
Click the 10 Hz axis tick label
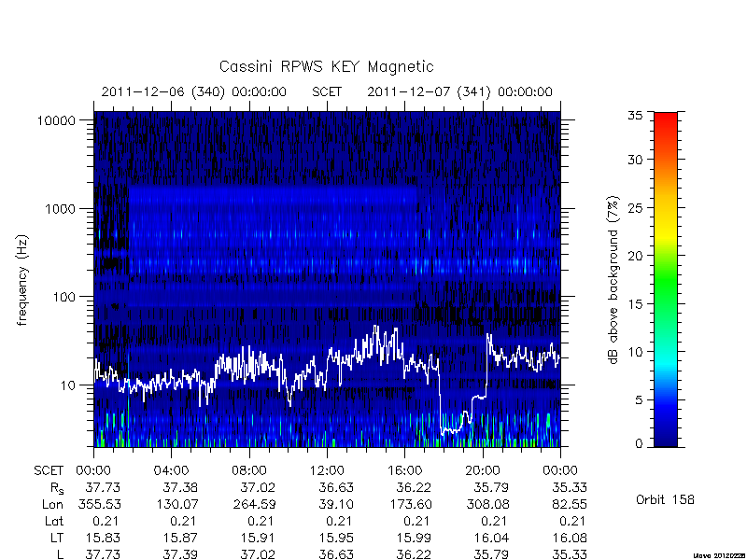click(68, 385)
